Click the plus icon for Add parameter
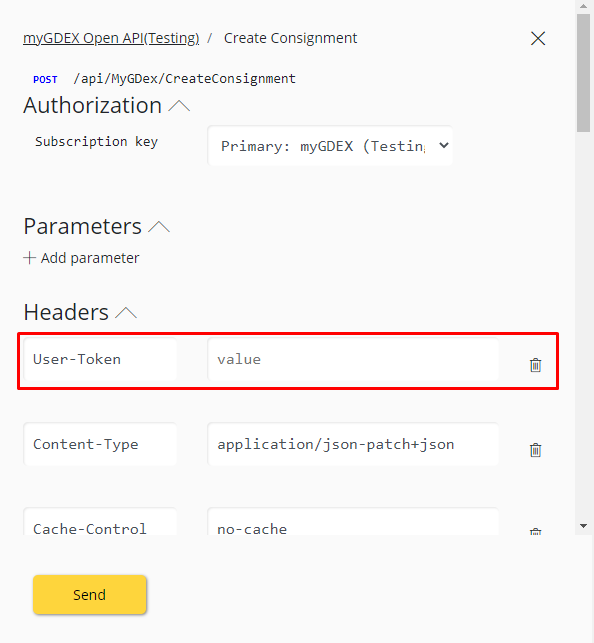Screen dimensions: 594x643 (x=29, y=258)
